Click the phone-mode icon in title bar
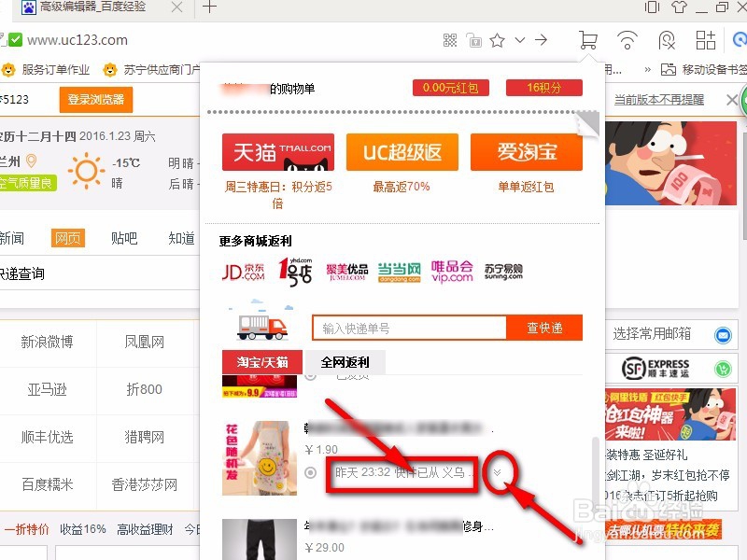The image size is (747, 560). pyautogui.click(x=652, y=7)
